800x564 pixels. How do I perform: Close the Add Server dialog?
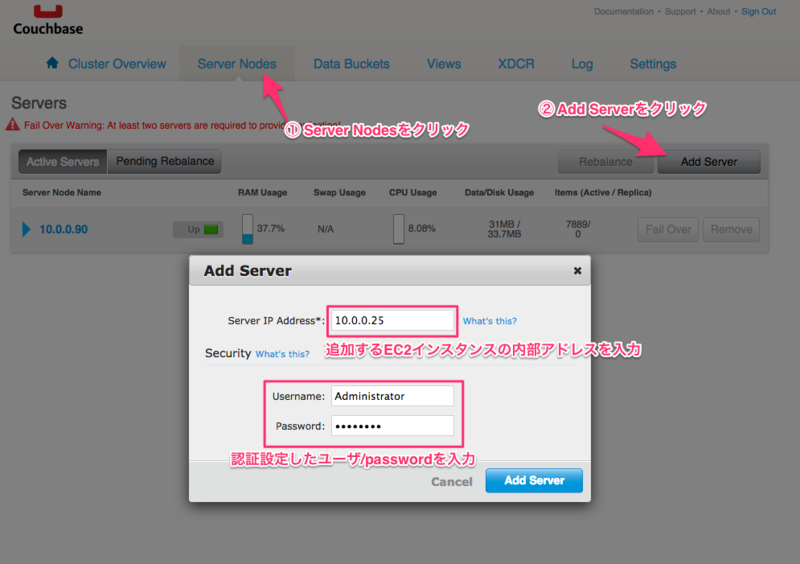click(x=577, y=271)
